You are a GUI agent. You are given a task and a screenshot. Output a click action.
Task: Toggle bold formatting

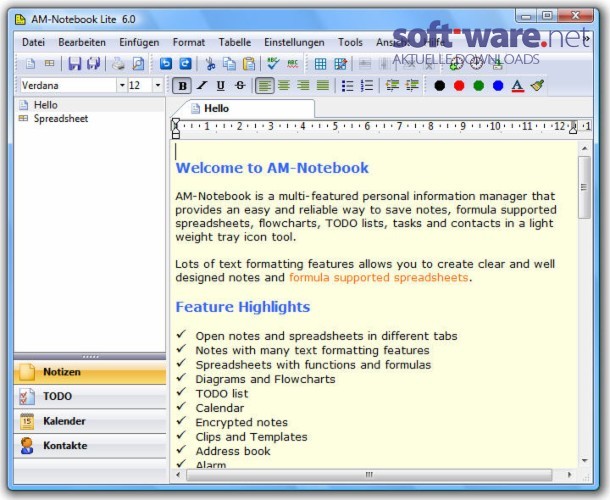[x=182, y=86]
